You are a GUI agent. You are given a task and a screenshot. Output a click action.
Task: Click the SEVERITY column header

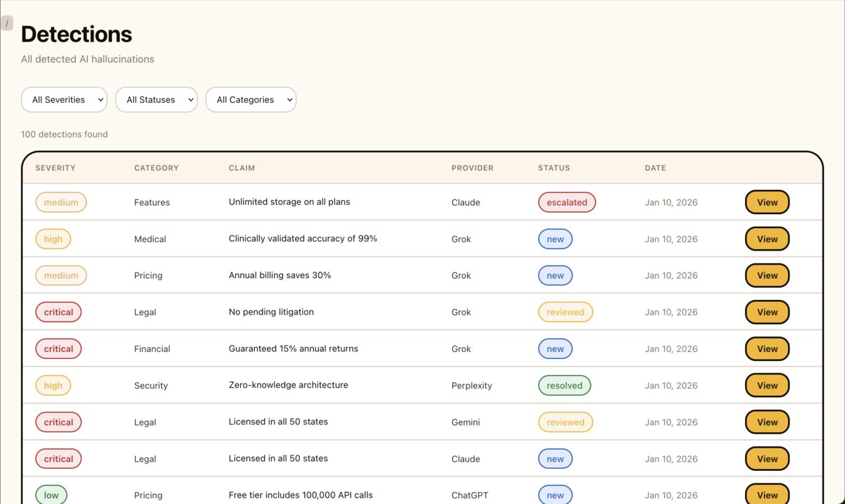click(x=55, y=168)
